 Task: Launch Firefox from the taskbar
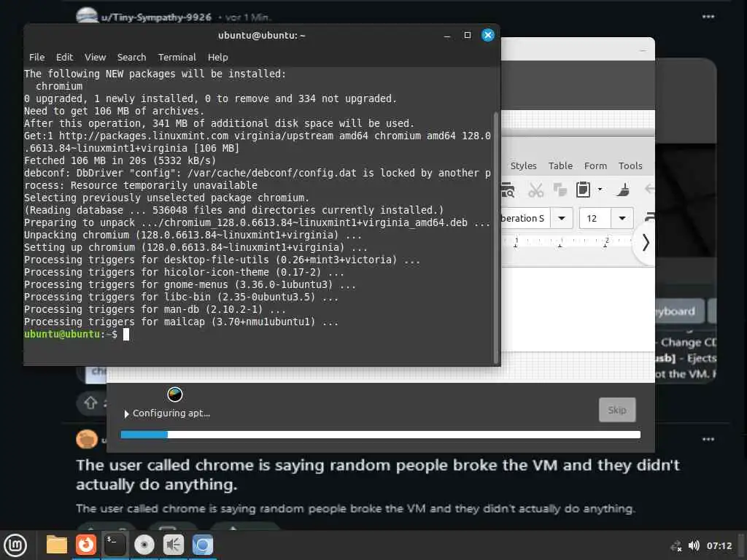click(86, 545)
